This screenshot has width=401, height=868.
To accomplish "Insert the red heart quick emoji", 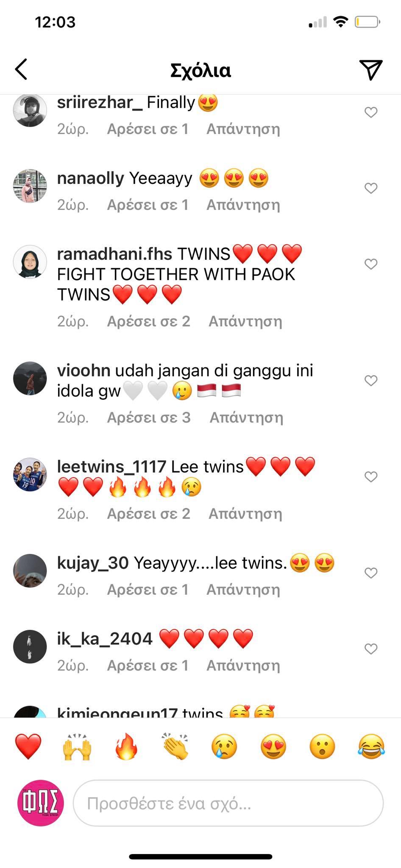I will 28,746.
